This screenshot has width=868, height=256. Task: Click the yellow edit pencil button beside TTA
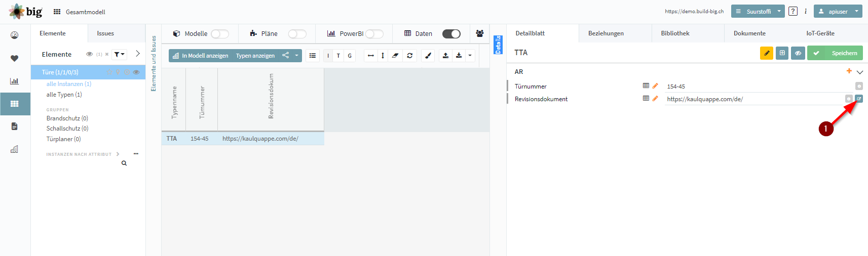click(x=767, y=53)
